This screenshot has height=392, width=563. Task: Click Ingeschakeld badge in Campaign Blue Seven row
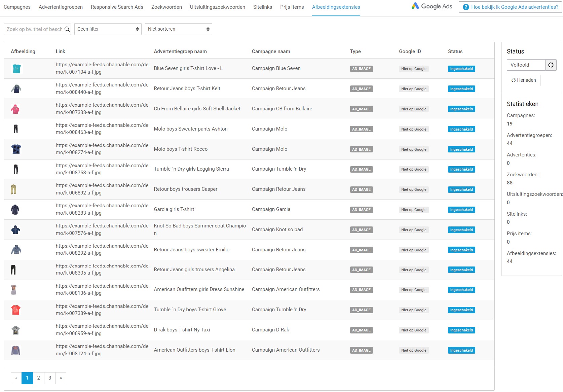[x=461, y=69]
